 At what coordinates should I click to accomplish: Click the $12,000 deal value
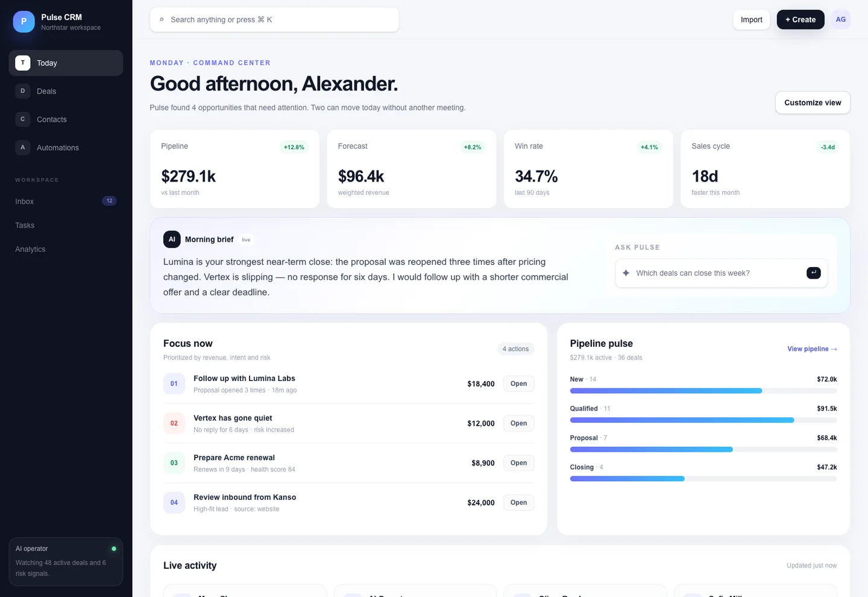click(481, 423)
